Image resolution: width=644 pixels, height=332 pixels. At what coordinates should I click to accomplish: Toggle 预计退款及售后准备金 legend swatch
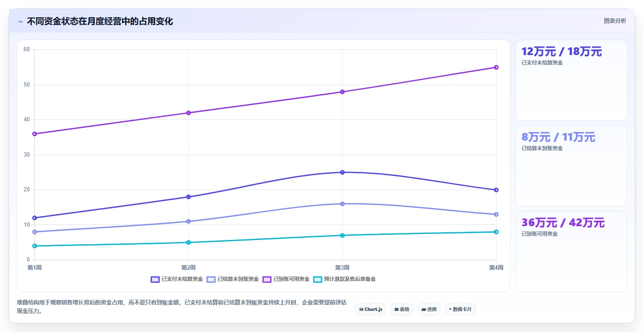point(318,279)
